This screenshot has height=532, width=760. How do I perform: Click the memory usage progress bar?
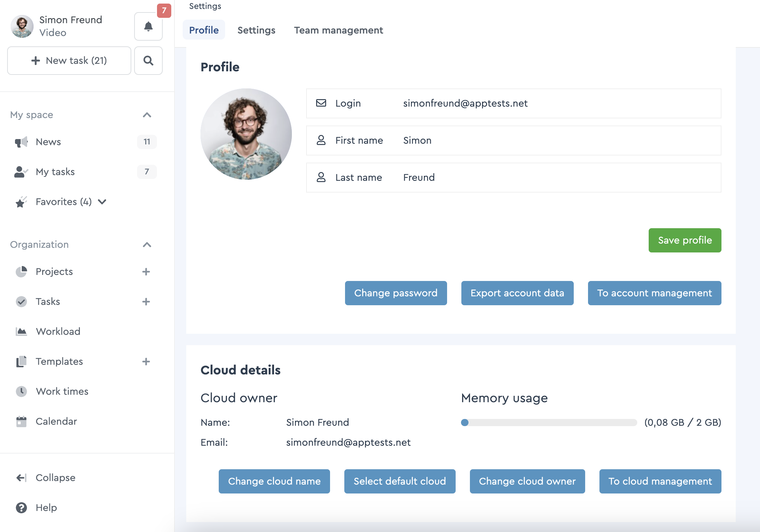(549, 423)
